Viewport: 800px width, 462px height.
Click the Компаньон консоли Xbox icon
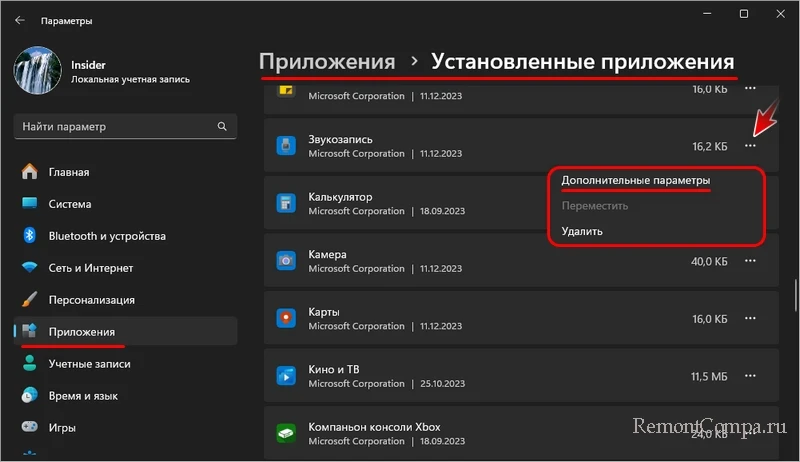coord(286,433)
